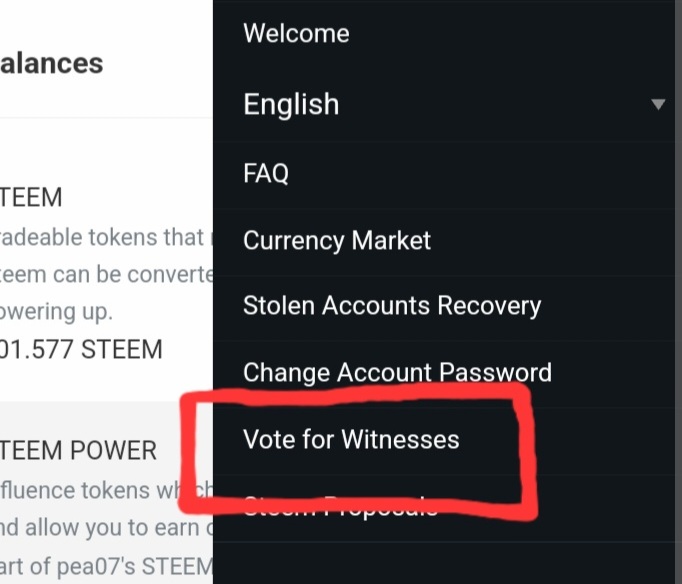Image resolution: width=682 pixels, height=584 pixels.
Task: Click the 'Influence tokens which' description line
Action: (x=105, y=490)
